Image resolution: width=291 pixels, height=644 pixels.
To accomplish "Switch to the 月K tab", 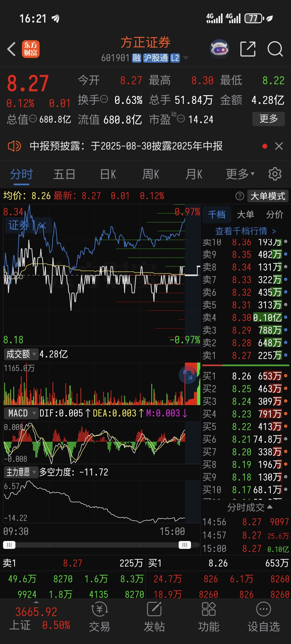I will coord(194,174).
